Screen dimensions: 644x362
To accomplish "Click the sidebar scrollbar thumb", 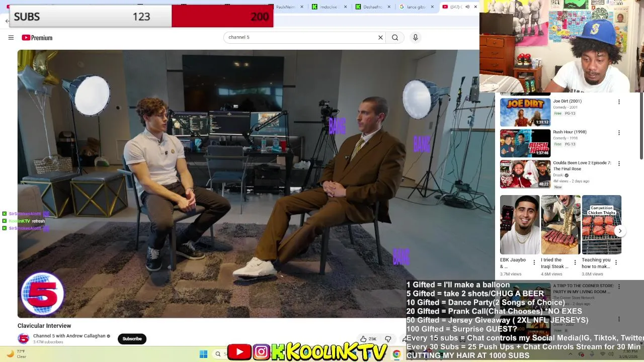I will click(x=641, y=126).
